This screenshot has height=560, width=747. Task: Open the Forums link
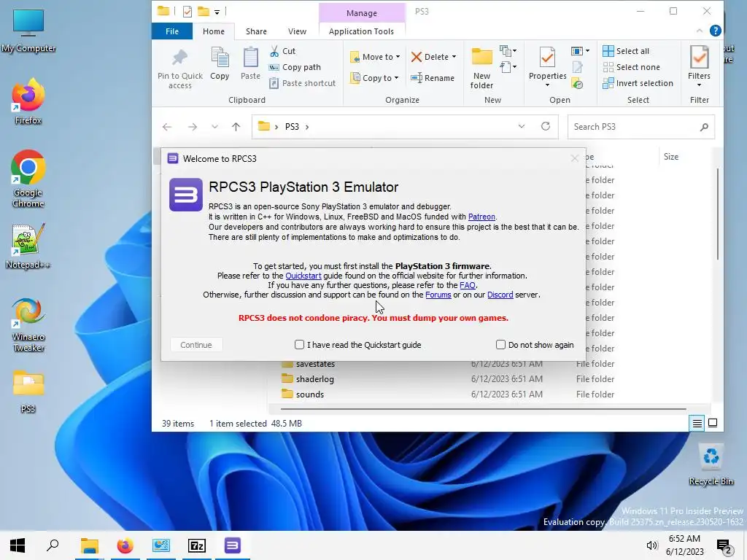click(x=438, y=295)
